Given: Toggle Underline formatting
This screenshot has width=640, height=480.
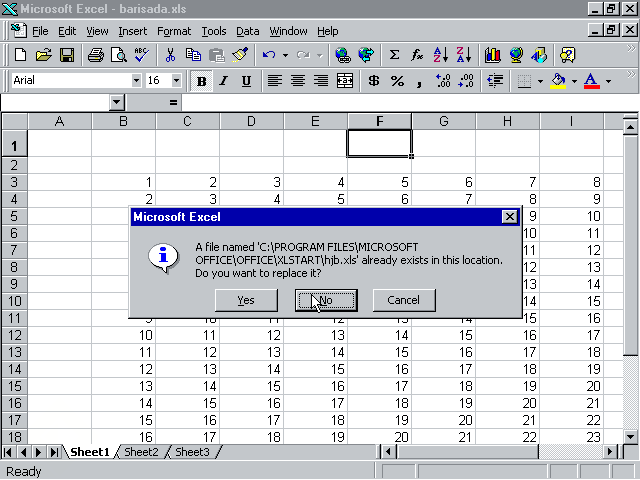Looking at the screenshot, I should pyautogui.click(x=246, y=81).
